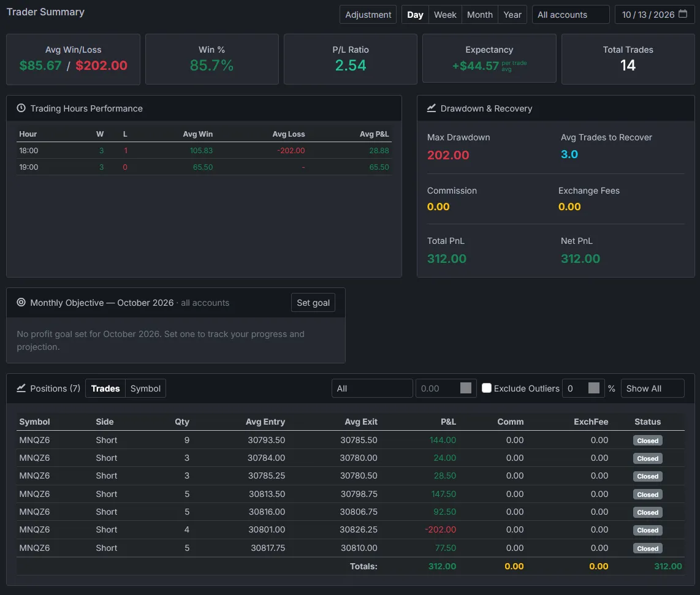Switch to Day view
The height and width of the screenshot is (595, 700).
pos(415,14)
